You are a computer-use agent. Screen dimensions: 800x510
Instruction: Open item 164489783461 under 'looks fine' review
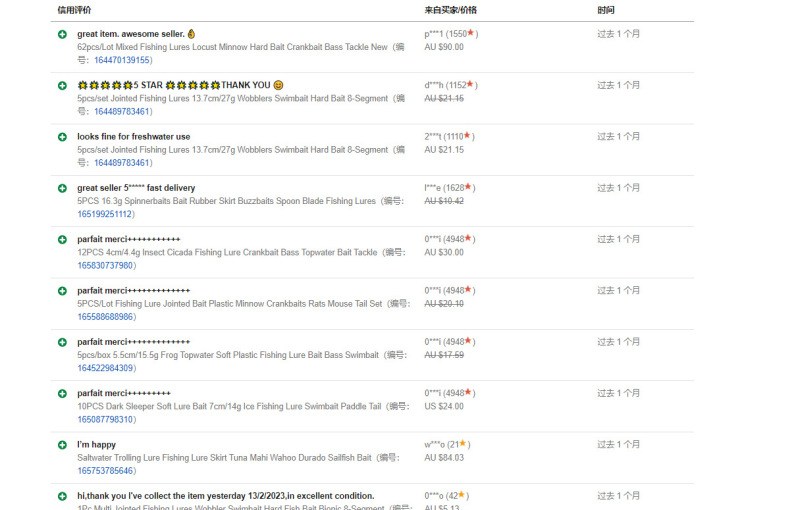tap(122, 163)
